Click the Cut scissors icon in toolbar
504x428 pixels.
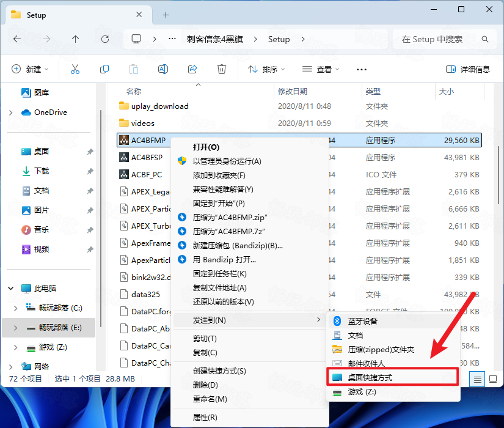pyautogui.click(x=75, y=69)
